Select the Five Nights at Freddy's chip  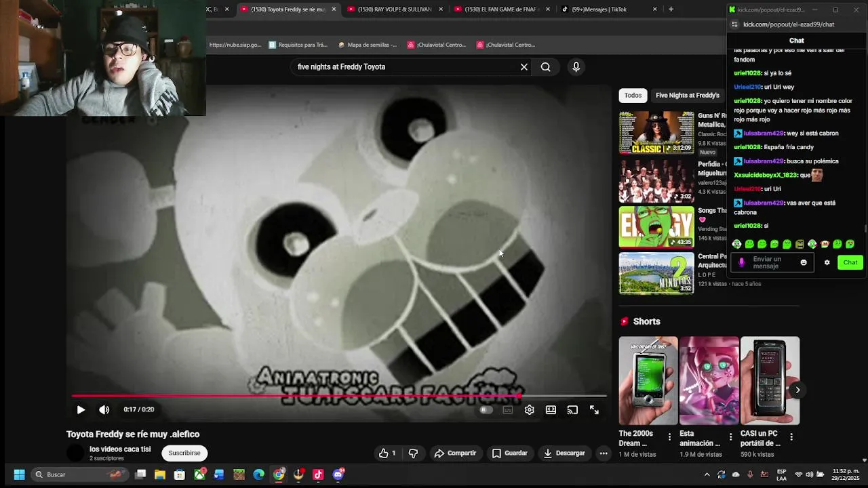tap(687, 96)
